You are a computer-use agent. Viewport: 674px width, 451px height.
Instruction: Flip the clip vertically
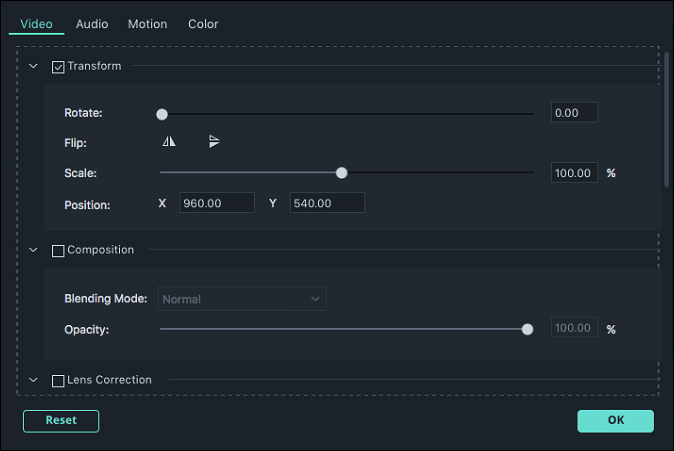click(214, 141)
